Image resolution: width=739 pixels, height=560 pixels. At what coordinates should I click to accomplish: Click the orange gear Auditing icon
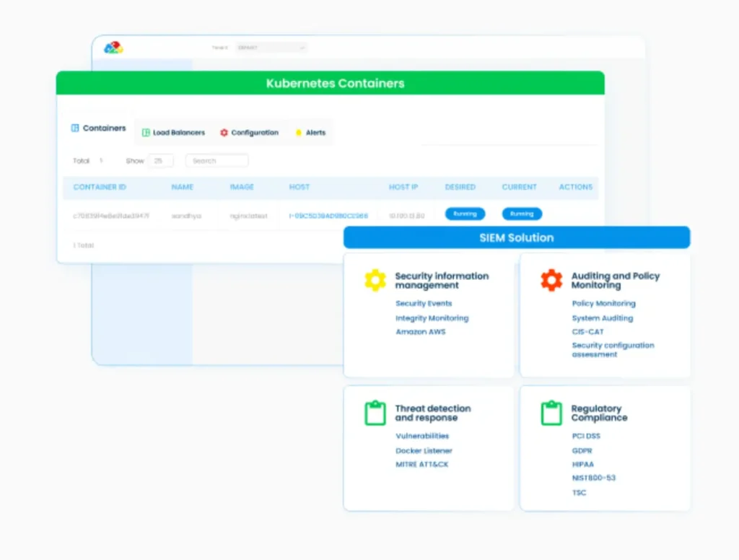point(551,280)
